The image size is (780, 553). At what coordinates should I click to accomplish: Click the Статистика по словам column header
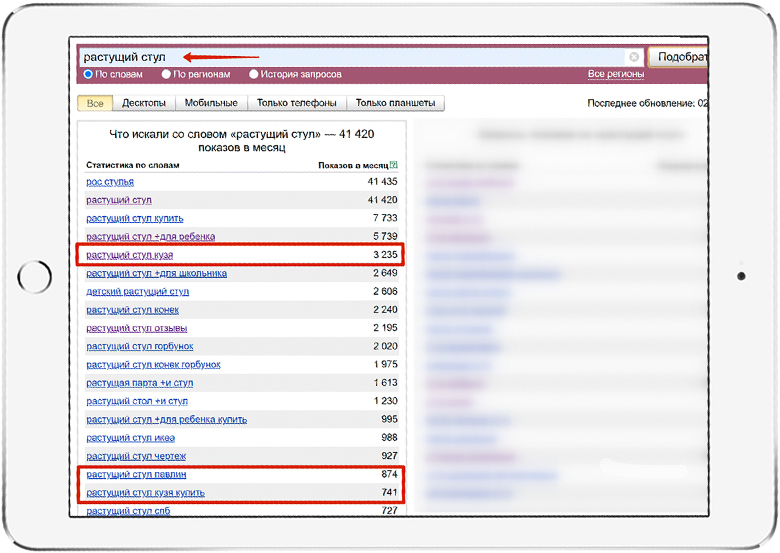pyautogui.click(x=133, y=165)
